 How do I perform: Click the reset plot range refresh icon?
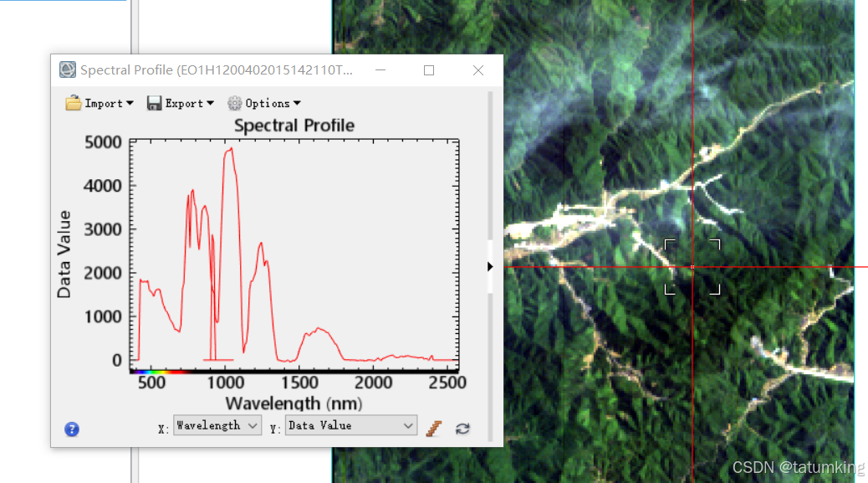[462, 429]
